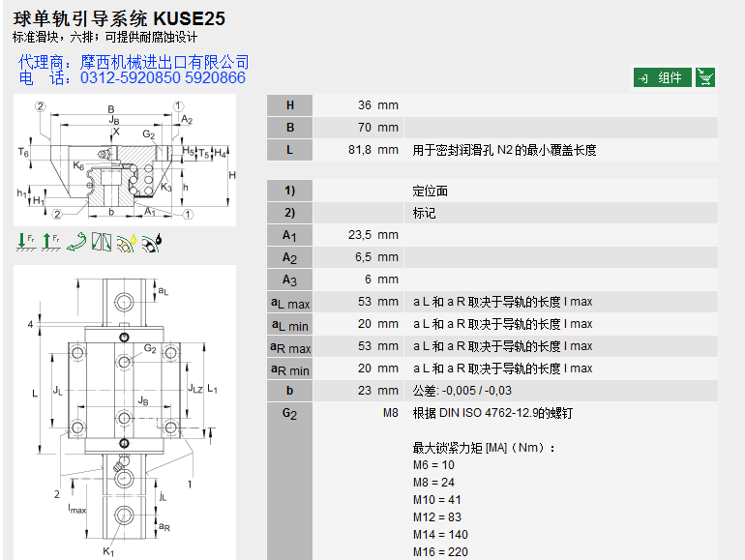Viewport: 745px width, 560px height.
Task: Open the green 组件 components button
Action: (x=663, y=77)
